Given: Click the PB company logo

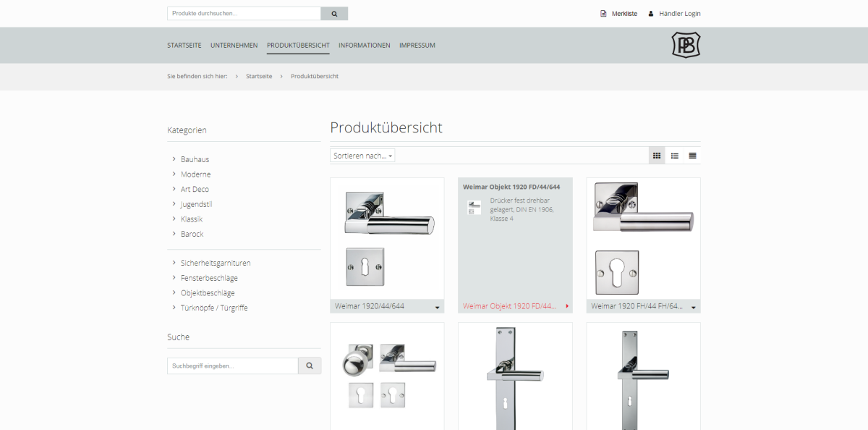Looking at the screenshot, I should click(686, 45).
